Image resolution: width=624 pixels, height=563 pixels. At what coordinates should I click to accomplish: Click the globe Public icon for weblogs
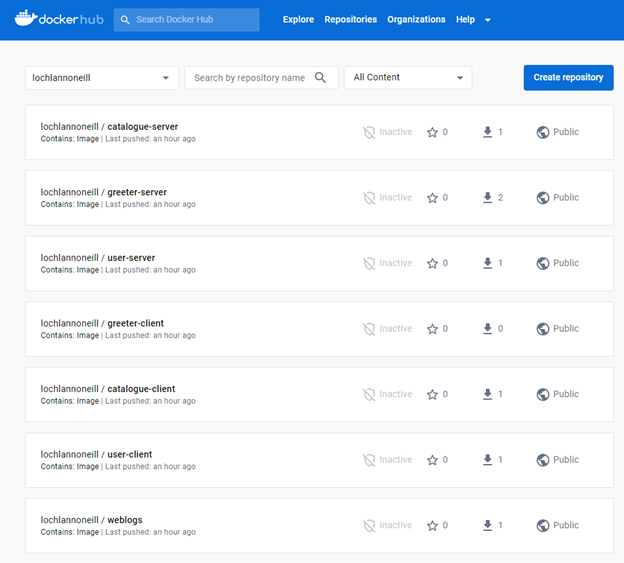[543, 526]
